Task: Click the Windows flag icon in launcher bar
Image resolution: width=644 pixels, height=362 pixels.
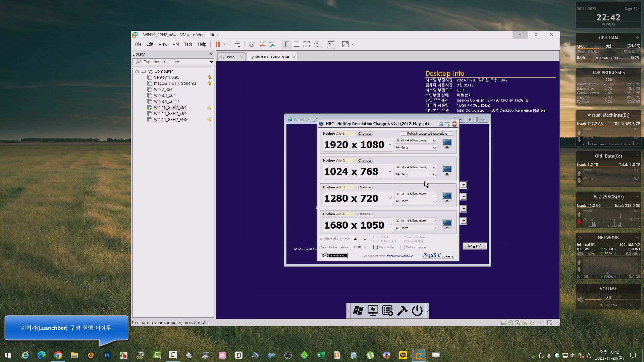Action: click(x=358, y=311)
